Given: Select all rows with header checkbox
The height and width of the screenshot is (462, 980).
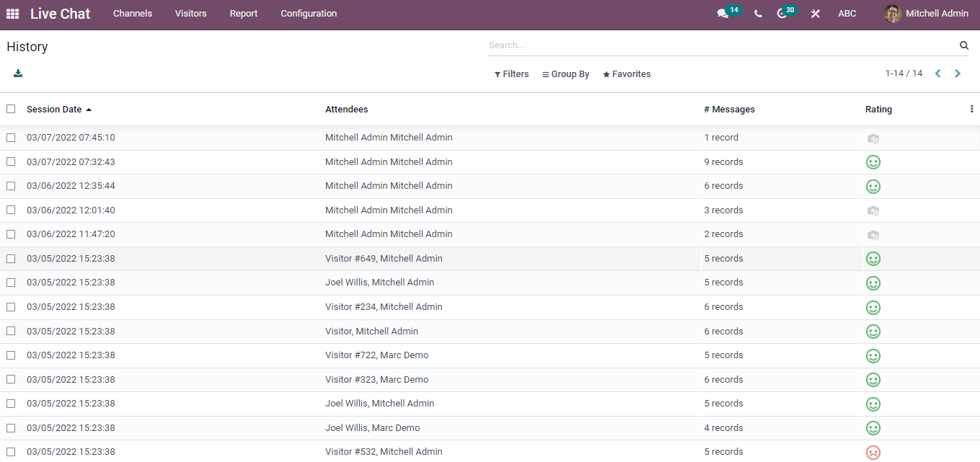Looking at the screenshot, I should point(11,110).
